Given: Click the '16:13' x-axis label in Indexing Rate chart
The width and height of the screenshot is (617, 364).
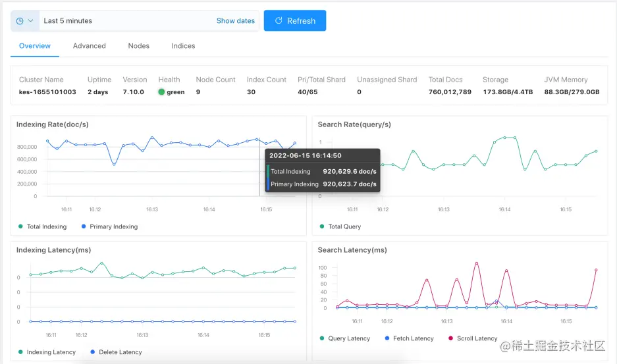Looking at the screenshot, I should tap(152, 209).
